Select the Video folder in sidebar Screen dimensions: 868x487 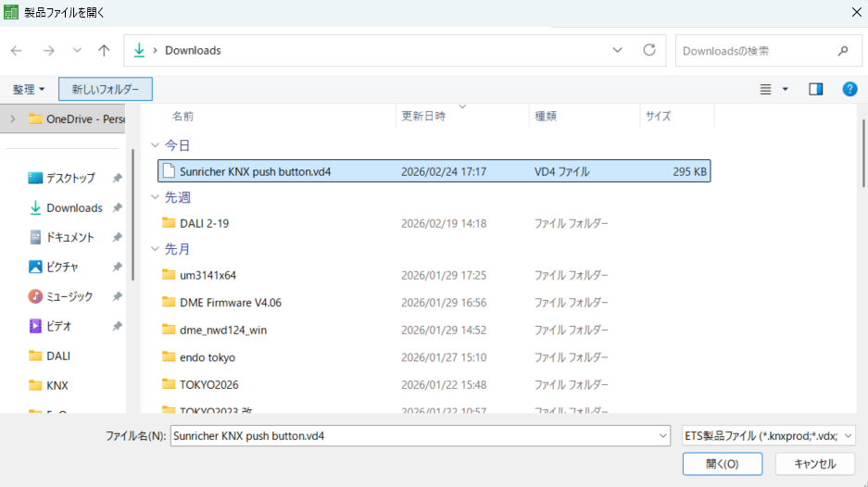tap(58, 326)
